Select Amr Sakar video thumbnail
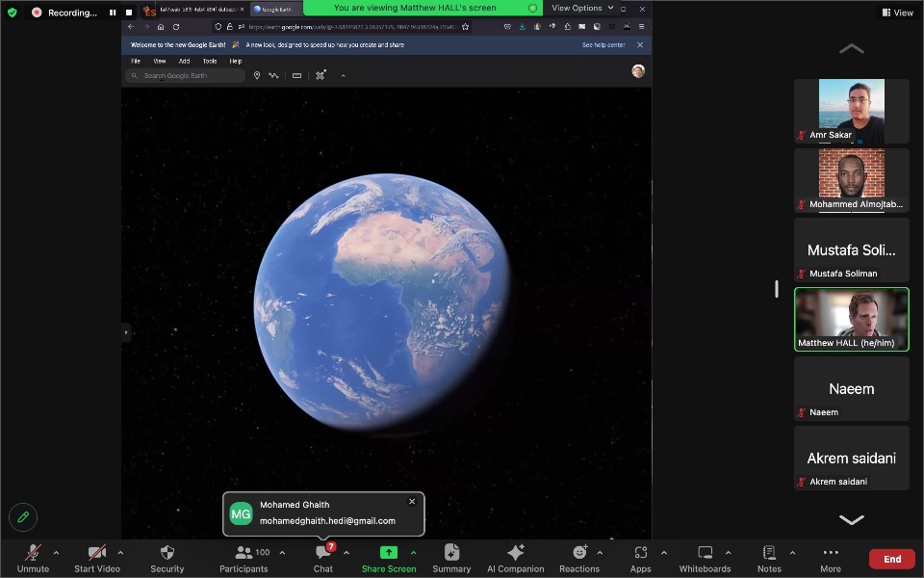The image size is (924, 578). (x=852, y=111)
